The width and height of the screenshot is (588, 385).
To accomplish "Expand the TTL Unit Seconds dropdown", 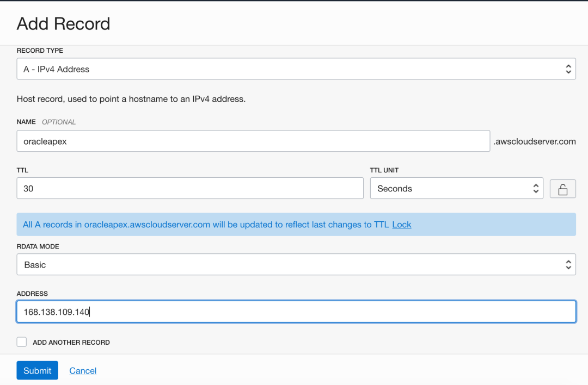I will point(456,189).
